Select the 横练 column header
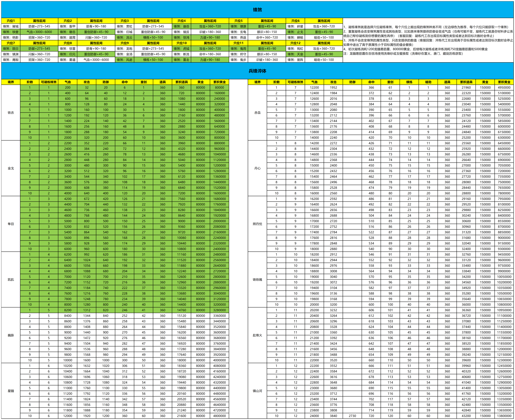The image size is (515, 420). point(409,82)
